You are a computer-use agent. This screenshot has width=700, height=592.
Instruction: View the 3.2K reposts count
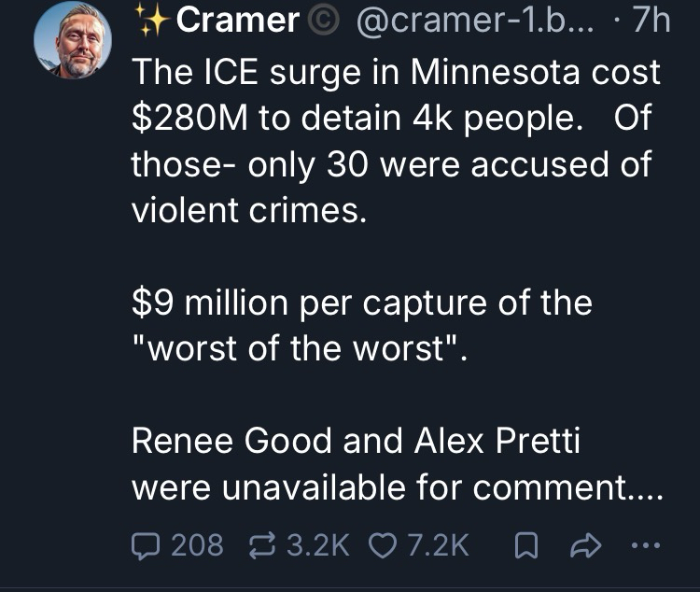(318, 545)
